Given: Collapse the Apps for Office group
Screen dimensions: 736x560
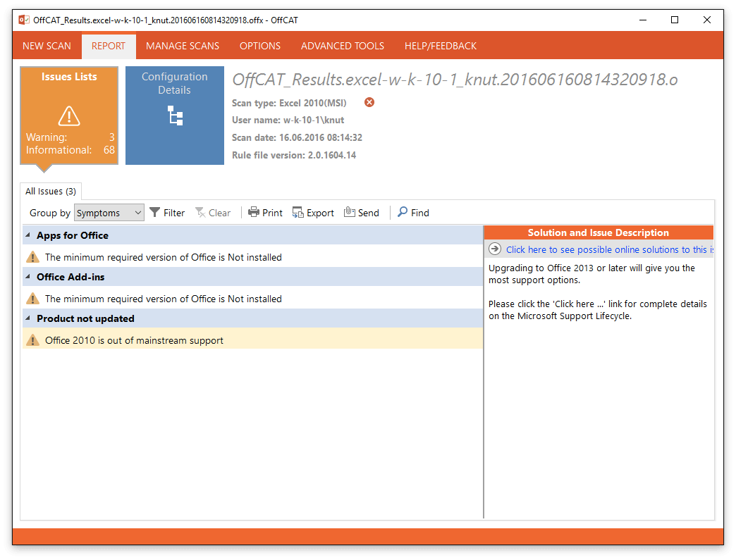Looking at the screenshot, I should click(27, 235).
